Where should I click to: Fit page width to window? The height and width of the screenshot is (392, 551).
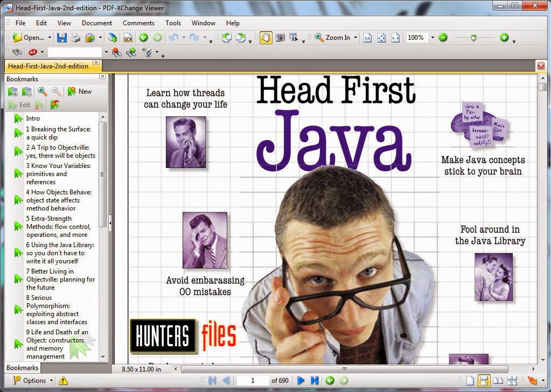[395, 38]
